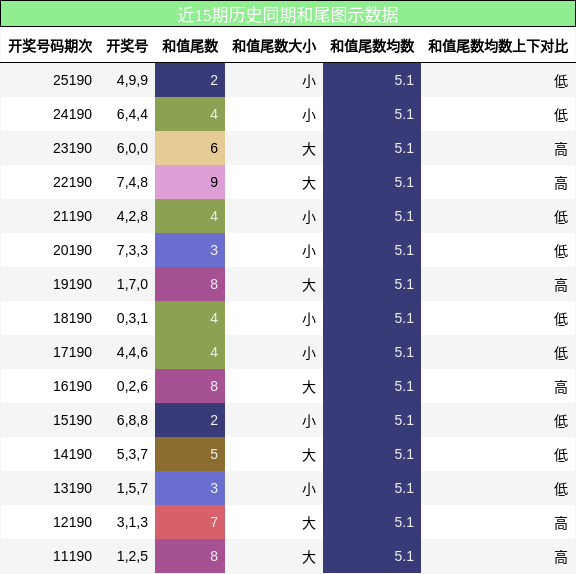Click draw numbers 0,2,6
576x574 pixels.
132,386
